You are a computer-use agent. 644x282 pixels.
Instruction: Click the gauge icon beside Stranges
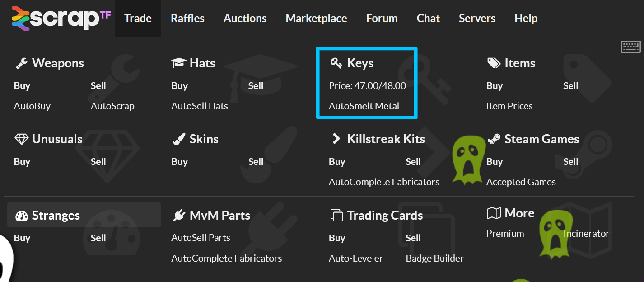point(21,216)
